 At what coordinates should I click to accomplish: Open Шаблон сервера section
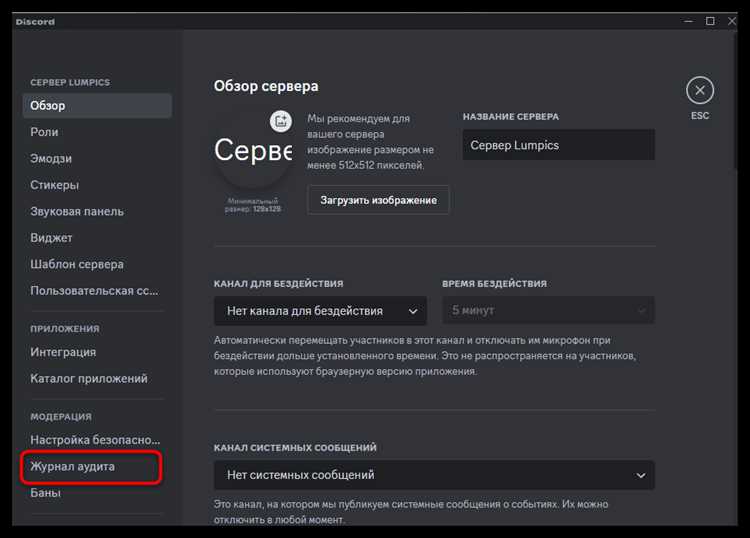tap(97, 264)
